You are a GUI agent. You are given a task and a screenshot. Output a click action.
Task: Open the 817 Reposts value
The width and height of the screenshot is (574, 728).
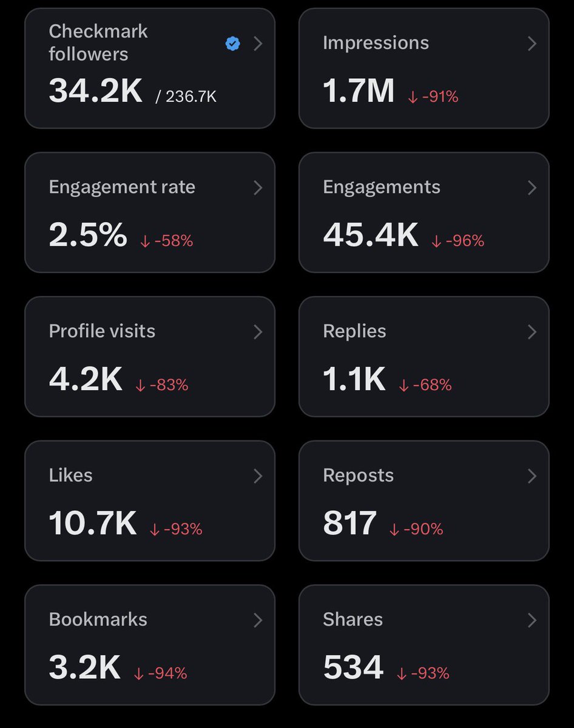(x=350, y=524)
